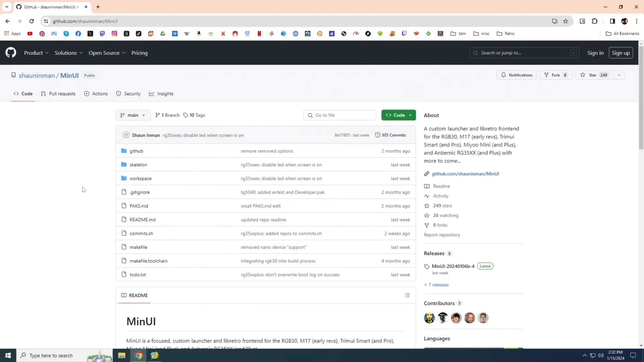Open File Explorer from taskbar
Image resolution: width=644 pixels, height=362 pixels.
pyautogui.click(x=122, y=355)
